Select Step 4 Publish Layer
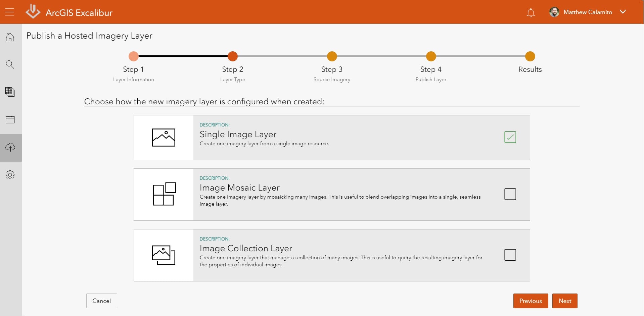The height and width of the screenshot is (316, 644). [431, 56]
